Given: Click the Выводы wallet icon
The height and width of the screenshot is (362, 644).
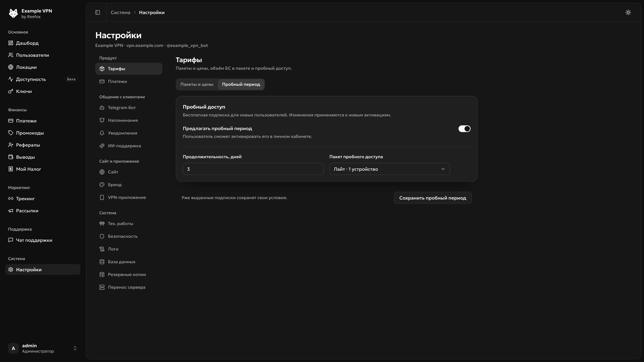Looking at the screenshot, I should tap(11, 157).
